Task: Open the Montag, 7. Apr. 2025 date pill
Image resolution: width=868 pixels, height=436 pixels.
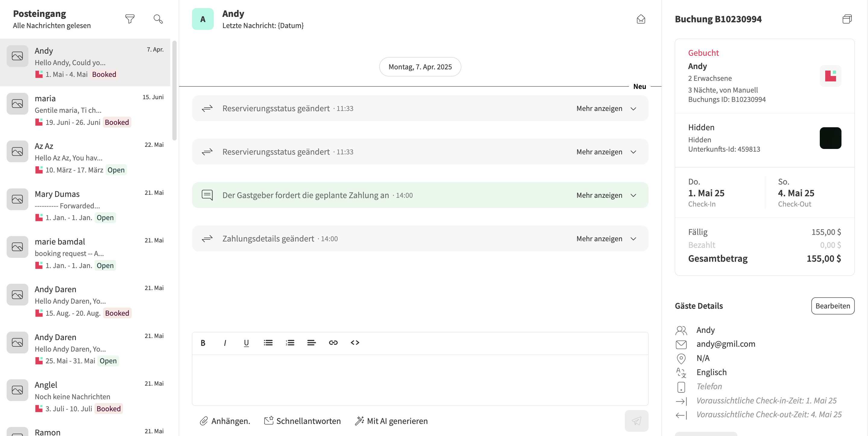Action: 420,67
